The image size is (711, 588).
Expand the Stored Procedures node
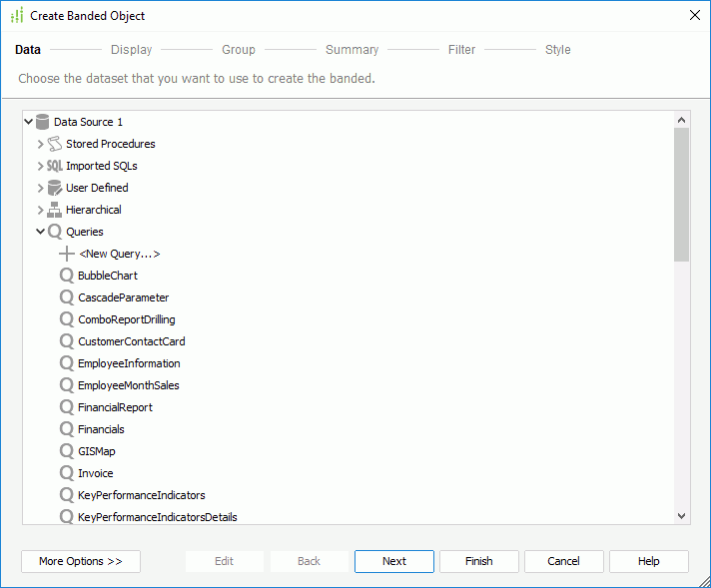[40, 144]
